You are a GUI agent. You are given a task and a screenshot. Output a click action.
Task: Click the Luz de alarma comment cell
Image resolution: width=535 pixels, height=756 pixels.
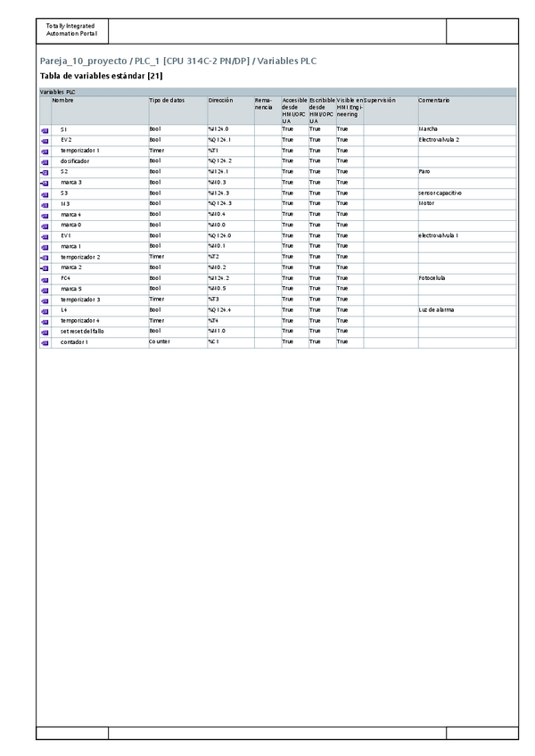[x=467, y=310]
